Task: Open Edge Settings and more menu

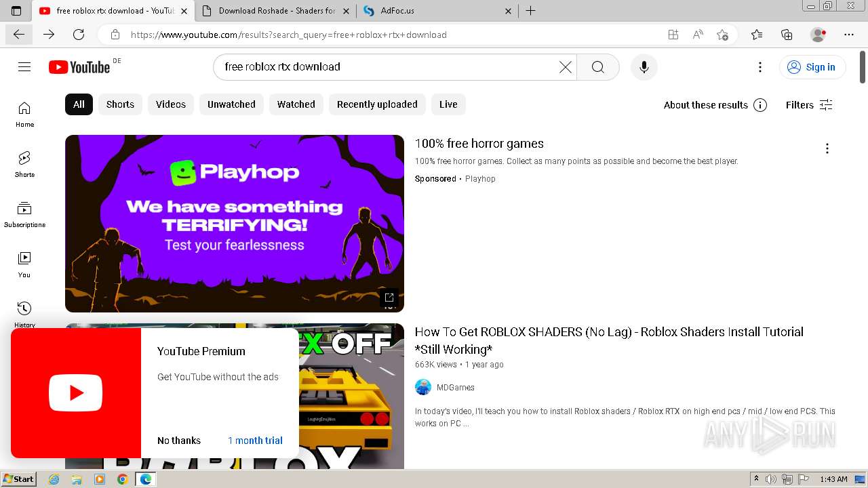Action: (849, 35)
